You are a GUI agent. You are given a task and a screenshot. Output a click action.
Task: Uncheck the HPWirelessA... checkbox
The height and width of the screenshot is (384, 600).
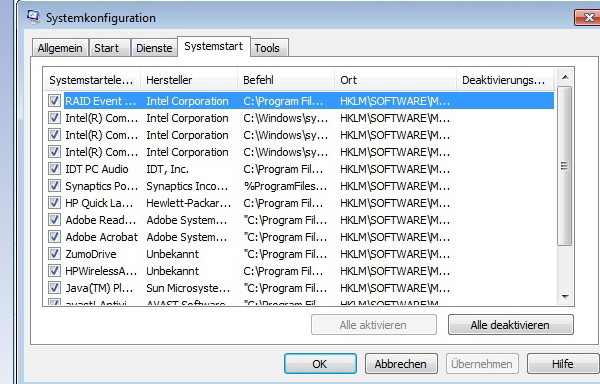click(54, 271)
